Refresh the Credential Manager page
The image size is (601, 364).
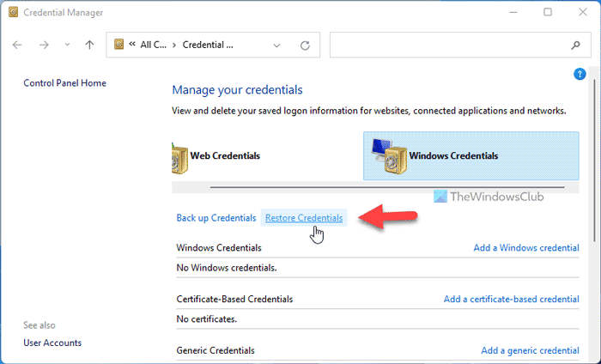(x=305, y=45)
